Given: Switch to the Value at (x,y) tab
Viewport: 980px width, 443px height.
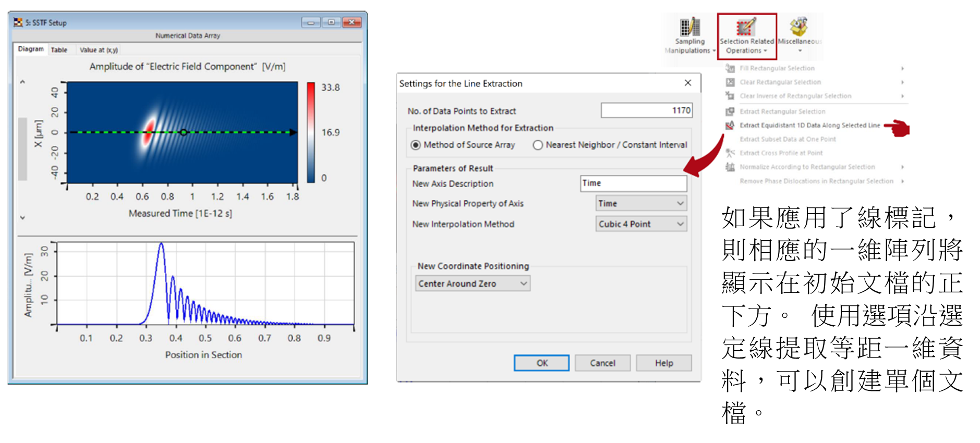Looking at the screenshot, I should pyautogui.click(x=99, y=50).
